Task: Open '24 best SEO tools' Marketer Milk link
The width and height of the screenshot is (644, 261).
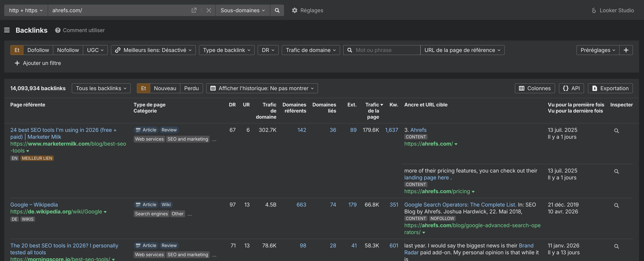Action: pos(63,133)
